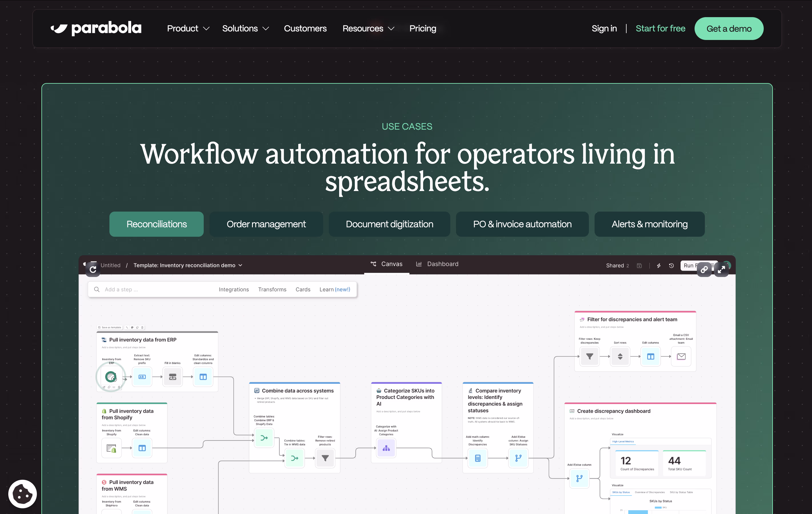The image size is (812, 514).
Task: Select the Order management use case tab
Action: coord(266,224)
